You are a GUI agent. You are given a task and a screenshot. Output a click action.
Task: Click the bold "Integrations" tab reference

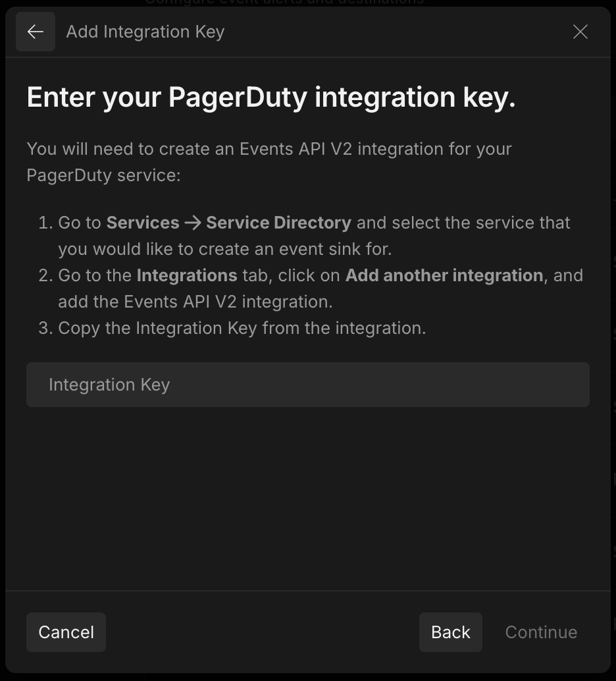click(x=187, y=275)
